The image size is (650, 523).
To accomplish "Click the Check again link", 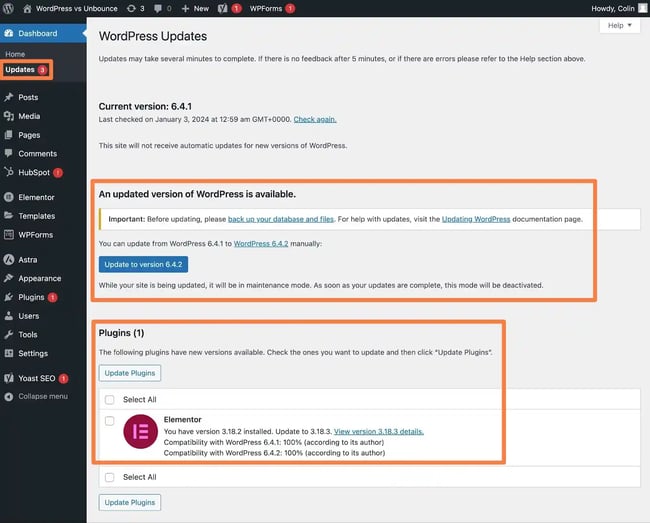I will (x=315, y=119).
